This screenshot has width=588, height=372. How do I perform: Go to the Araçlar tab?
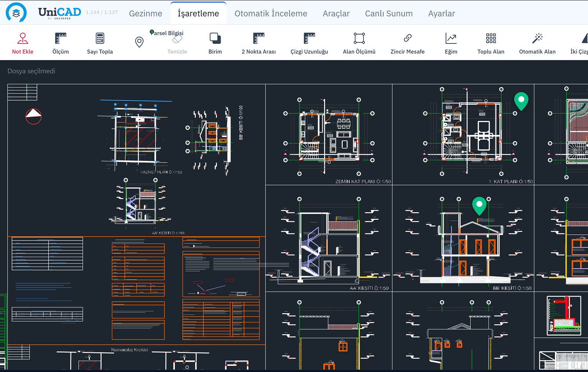point(336,13)
